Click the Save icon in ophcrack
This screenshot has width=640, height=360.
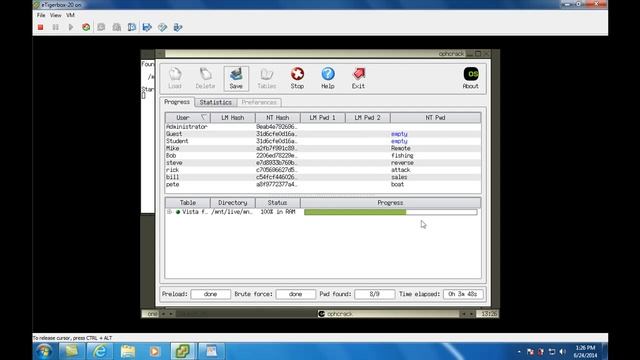point(236,78)
